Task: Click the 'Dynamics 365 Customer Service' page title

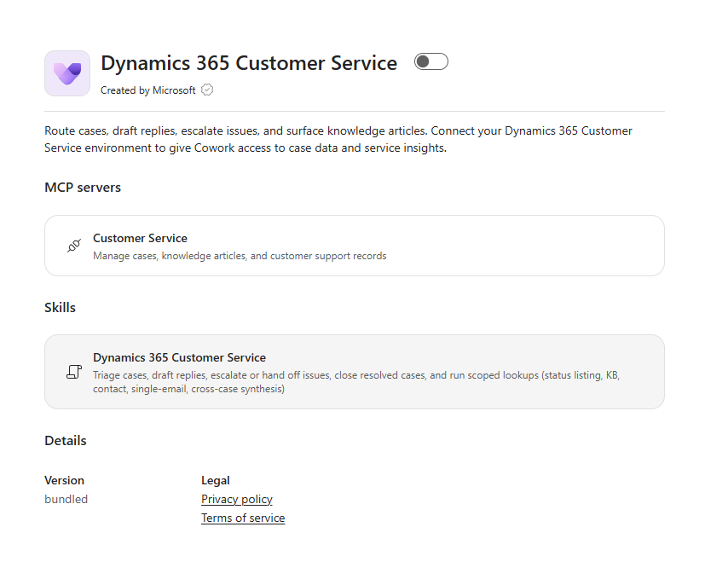Action: (249, 63)
